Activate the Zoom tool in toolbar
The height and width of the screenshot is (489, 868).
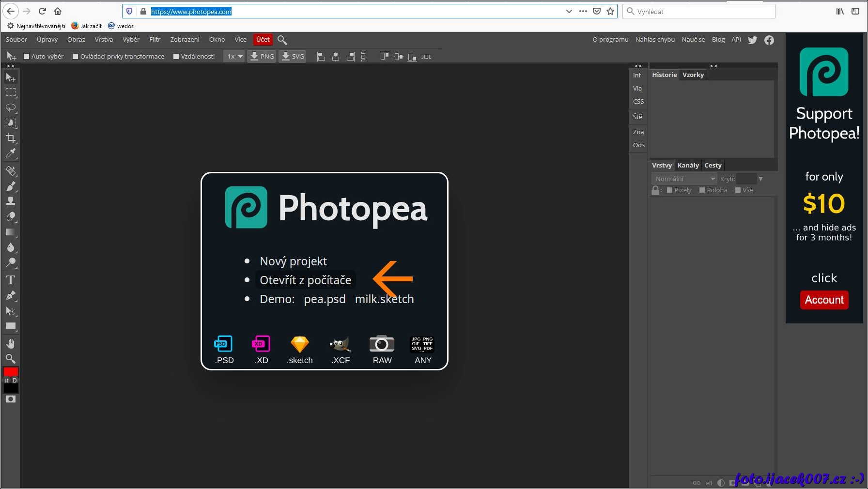pyautogui.click(x=11, y=359)
